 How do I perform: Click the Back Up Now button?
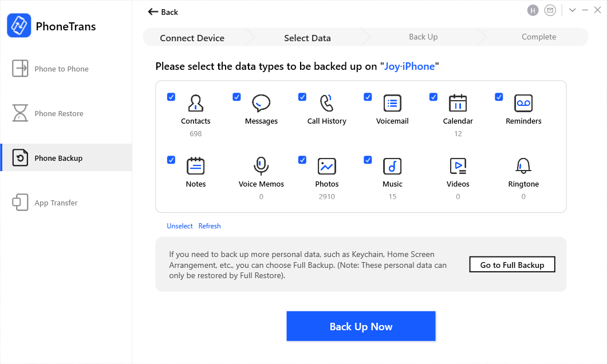361,326
